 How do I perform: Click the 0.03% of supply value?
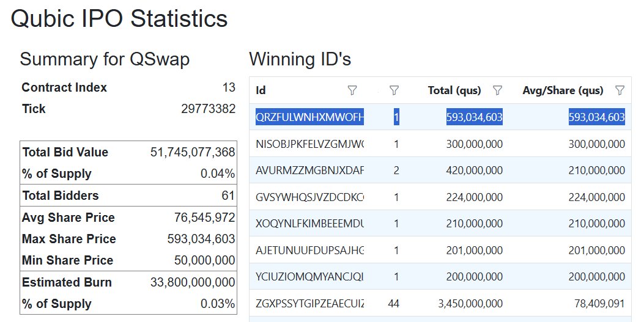[x=218, y=304]
